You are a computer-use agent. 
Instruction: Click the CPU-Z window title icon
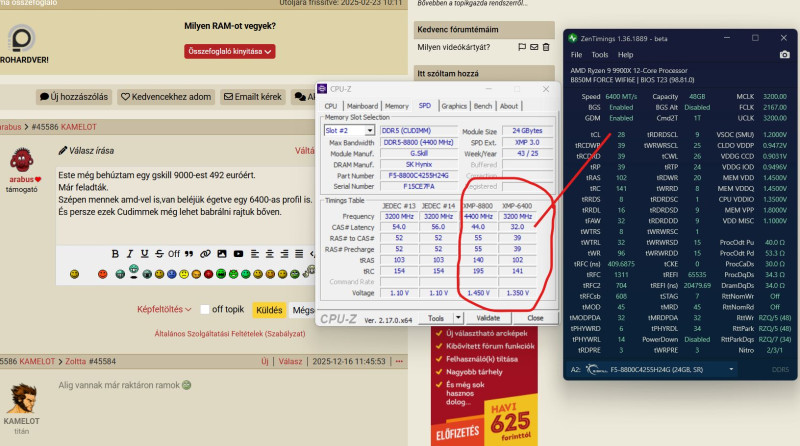322,89
